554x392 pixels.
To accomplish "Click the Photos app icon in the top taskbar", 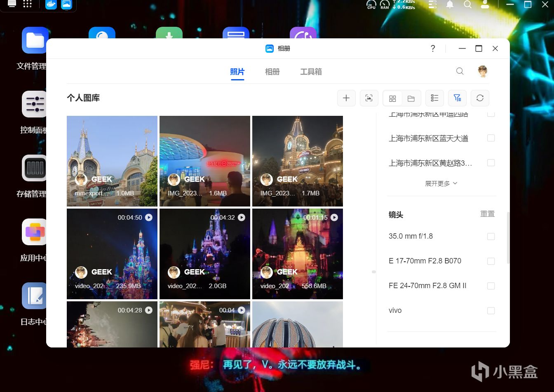I will [66, 5].
